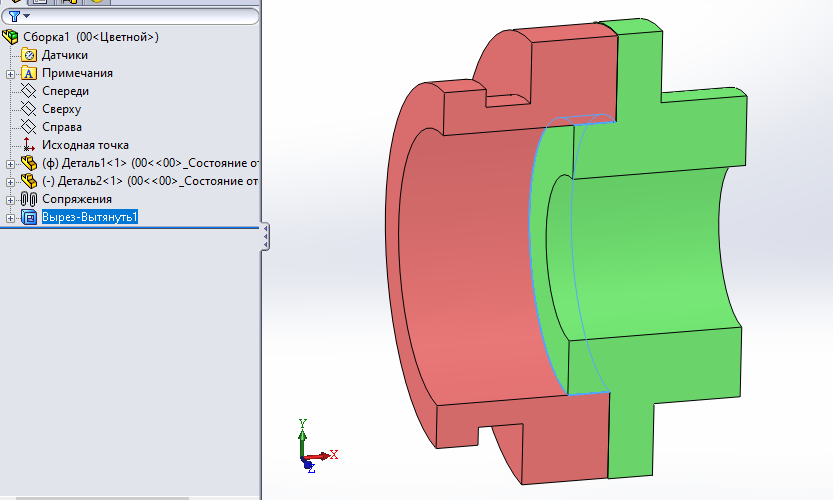This screenshot has width=833, height=500.
Task: Expand the Сопряжения mates folder
Action: [10, 200]
